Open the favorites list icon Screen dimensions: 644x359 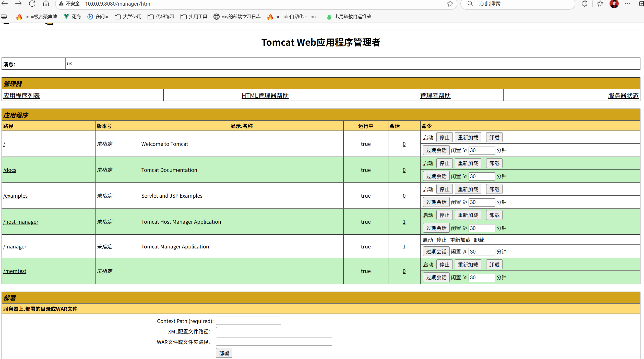(x=600, y=4)
